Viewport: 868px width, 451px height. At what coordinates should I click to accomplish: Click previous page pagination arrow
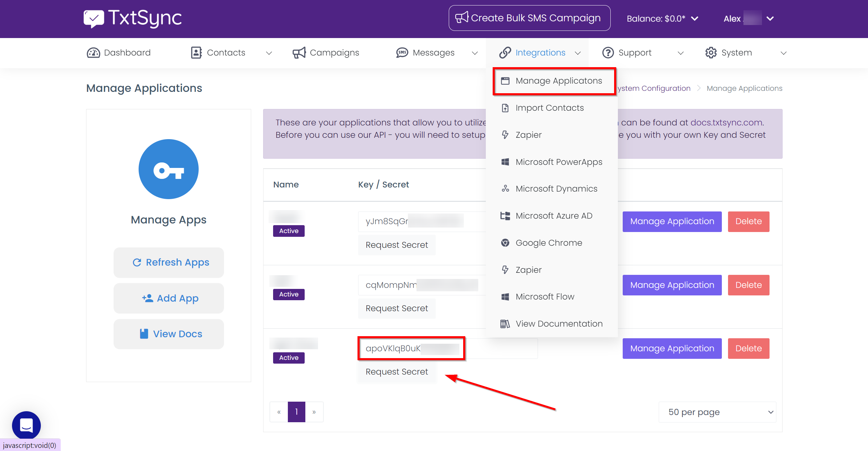point(279,412)
